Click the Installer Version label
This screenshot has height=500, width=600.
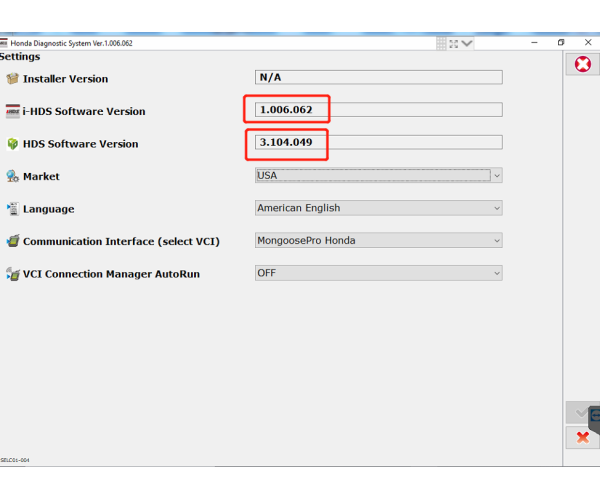point(65,79)
